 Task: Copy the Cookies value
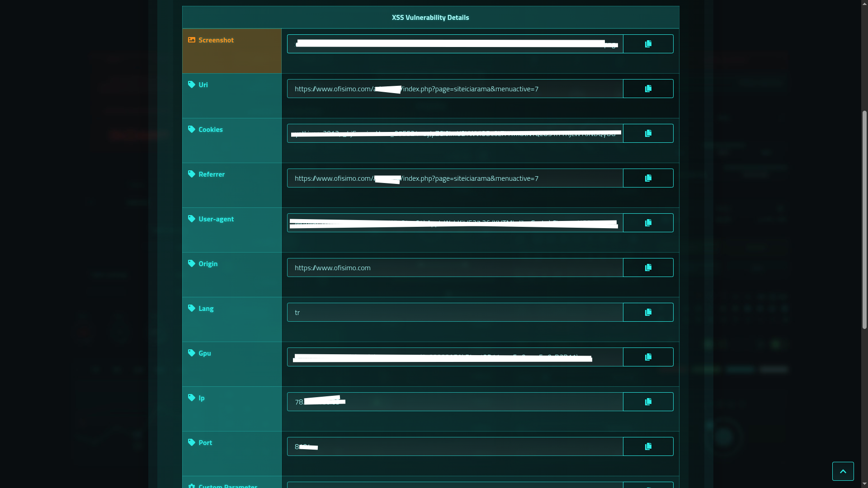[x=648, y=133]
